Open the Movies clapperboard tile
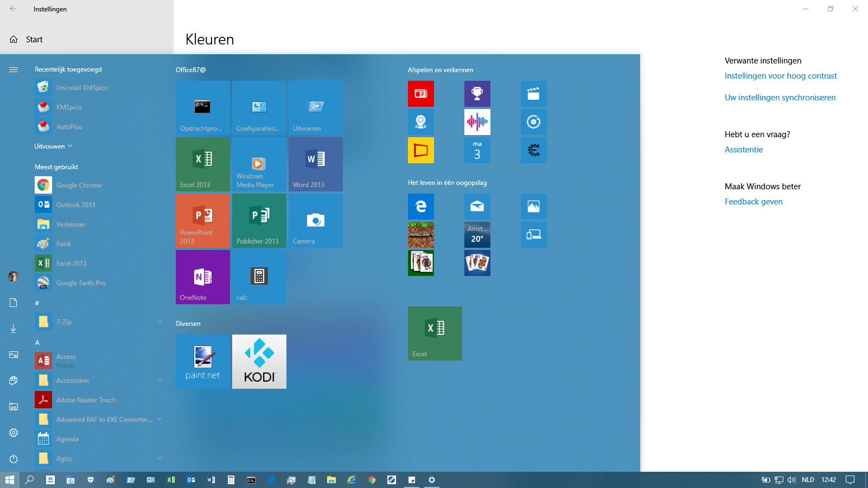 tap(534, 94)
